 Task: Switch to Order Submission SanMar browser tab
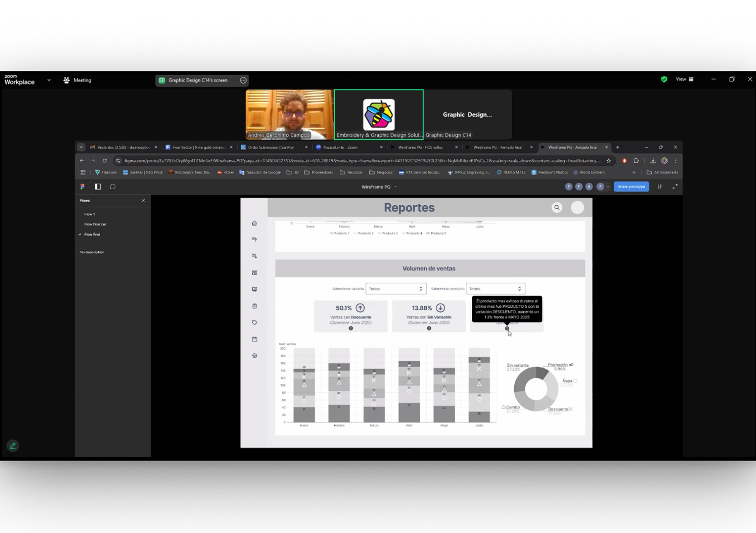[x=271, y=147]
